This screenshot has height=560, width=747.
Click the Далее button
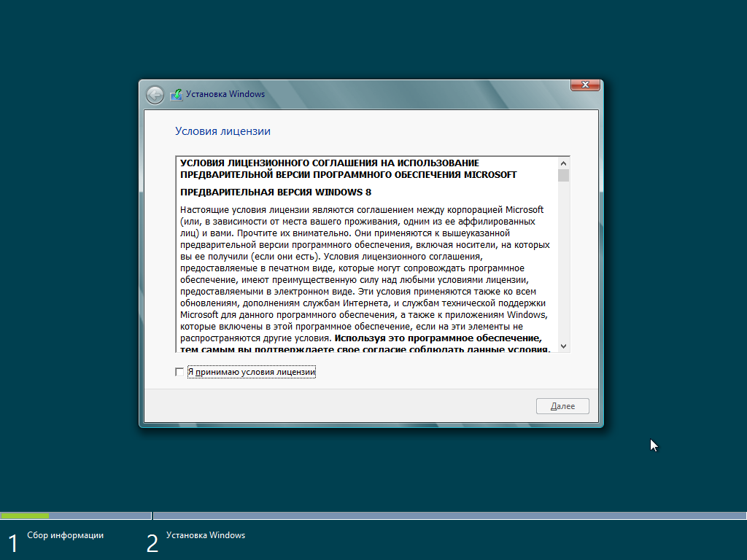[x=562, y=406]
